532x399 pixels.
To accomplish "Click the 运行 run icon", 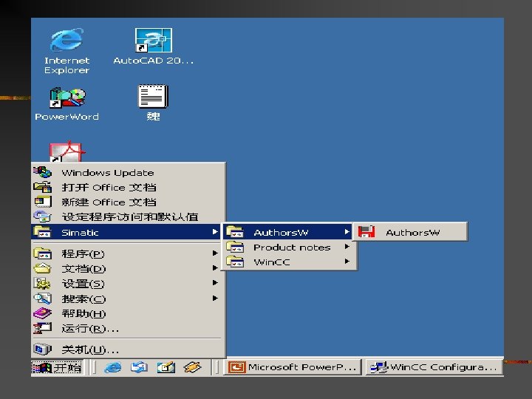I will click(42, 328).
